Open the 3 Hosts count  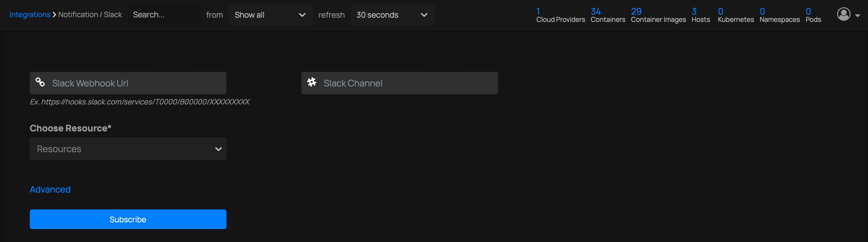pyautogui.click(x=701, y=15)
